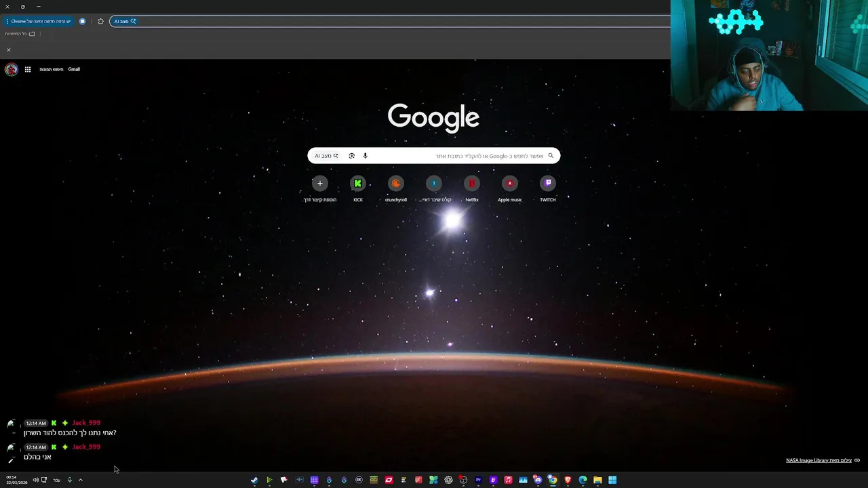868x488 pixels.
Task: Open the Chrome extensions puzzle icon
Action: pos(100,21)
